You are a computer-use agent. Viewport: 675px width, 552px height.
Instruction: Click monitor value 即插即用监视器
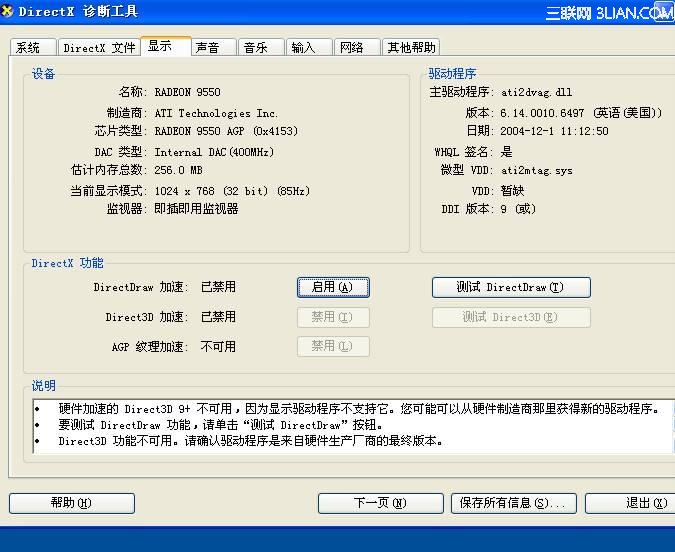point(196,209)
